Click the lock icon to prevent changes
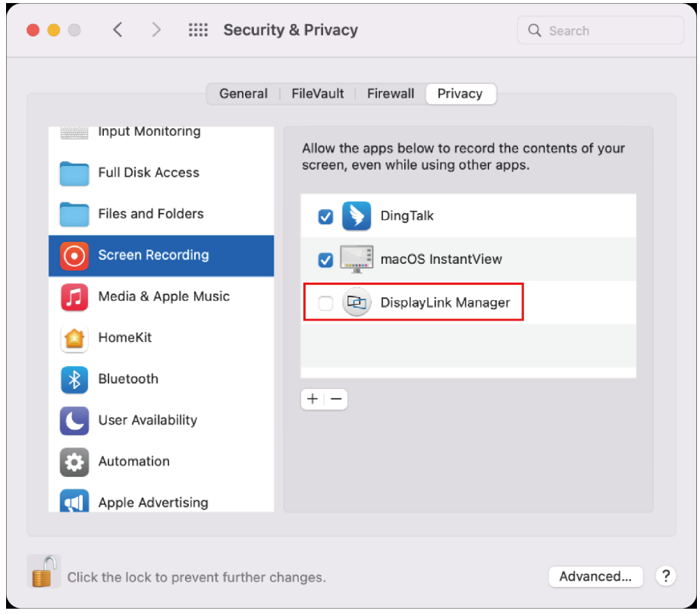The height and width of the screenshot is (614, 700). pos(42,572)
